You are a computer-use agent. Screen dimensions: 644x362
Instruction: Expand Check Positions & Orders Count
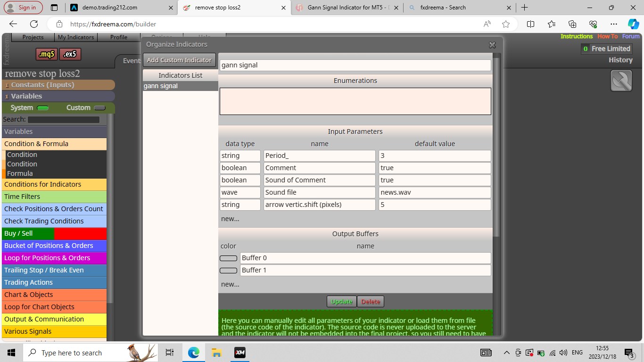click(54, 209)
